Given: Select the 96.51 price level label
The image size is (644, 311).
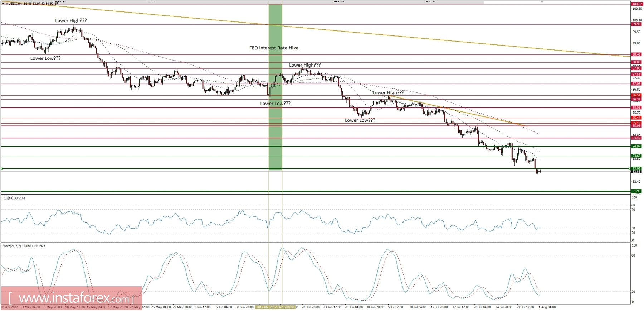Looking at the screenshot, I should 636,95.
